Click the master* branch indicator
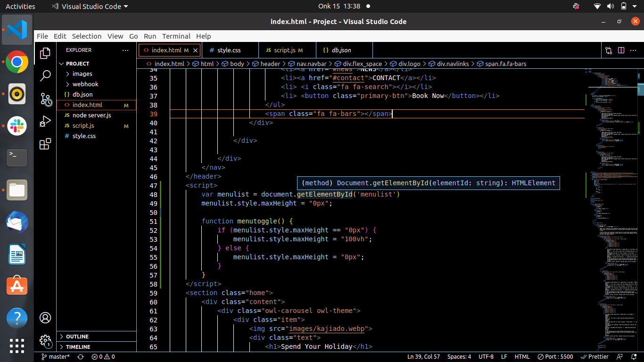644x362 pixels. click(x=56, y=357)
